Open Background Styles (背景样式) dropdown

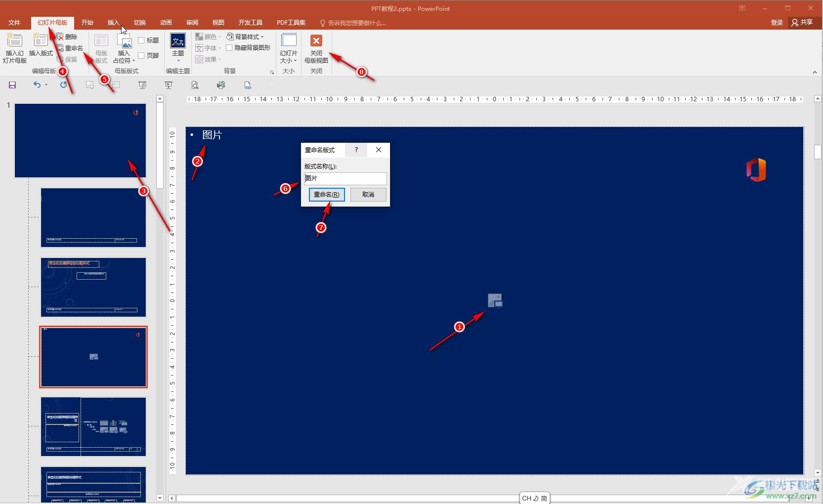[245, 37]
